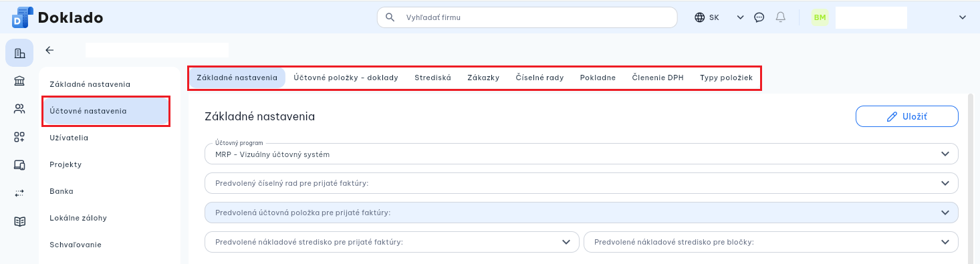Expand the SK language dropdown
980x264 pixels.
click(719, 17)
